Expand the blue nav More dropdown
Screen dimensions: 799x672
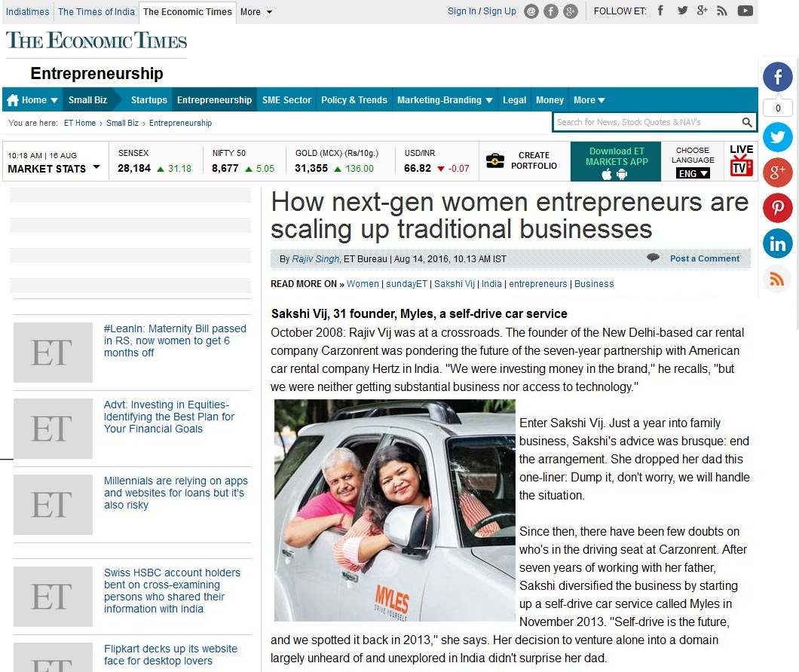pos(589,100)
